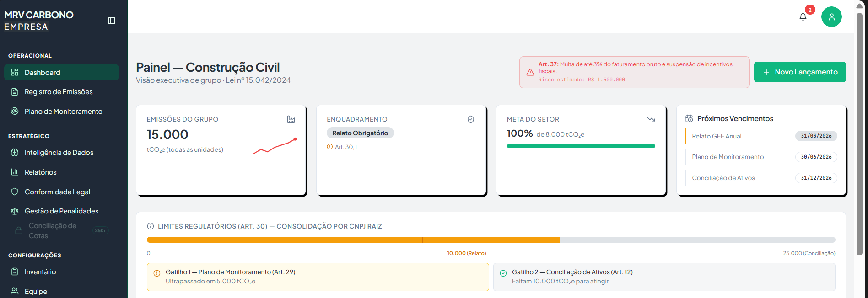Image resolution: width=868 pixels, height=298 pixels.
Task: Click the Dashboard grid icon
Action: [15, 72]
